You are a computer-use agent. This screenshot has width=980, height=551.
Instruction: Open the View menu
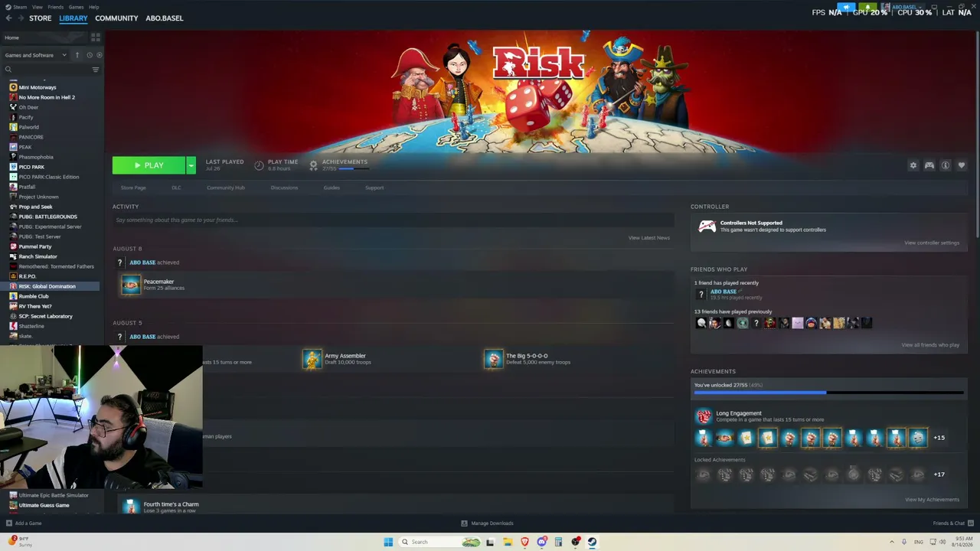click(37, 7)
